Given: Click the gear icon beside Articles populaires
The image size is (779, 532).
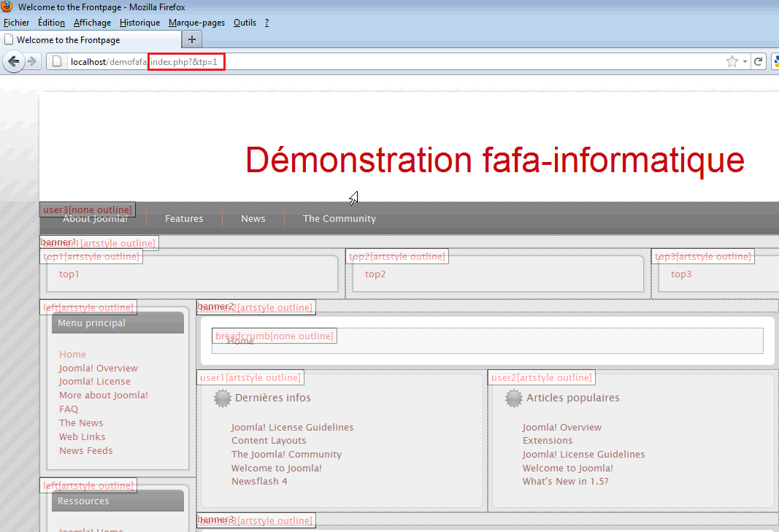Looking at the screenshot, I should [514, 398].
